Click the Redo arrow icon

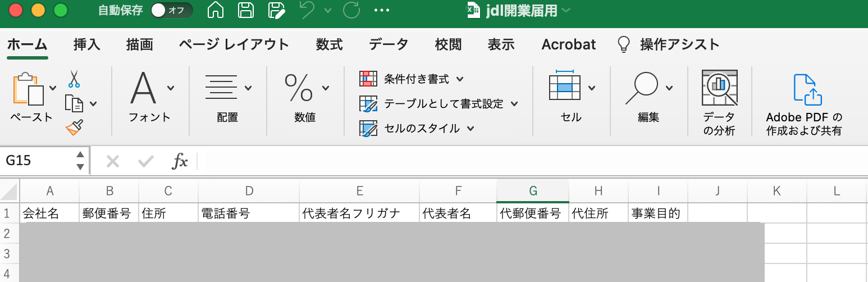(351, 10)
